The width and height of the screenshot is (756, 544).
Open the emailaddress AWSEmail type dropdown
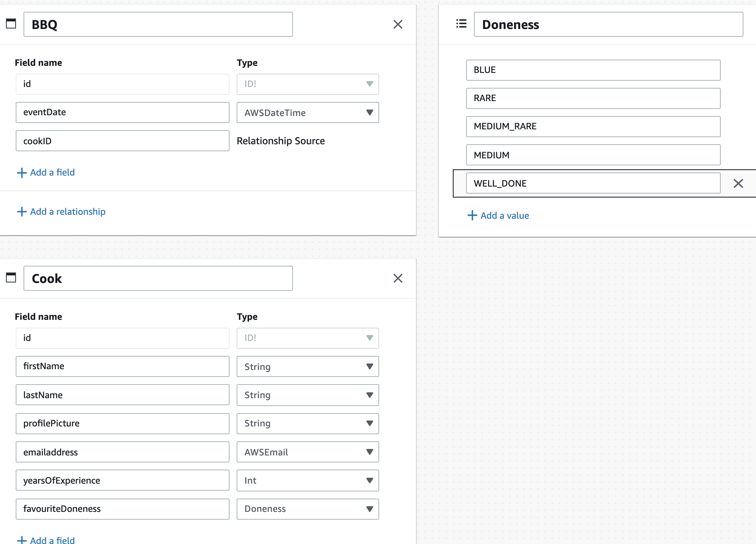(x=307, y=452)
